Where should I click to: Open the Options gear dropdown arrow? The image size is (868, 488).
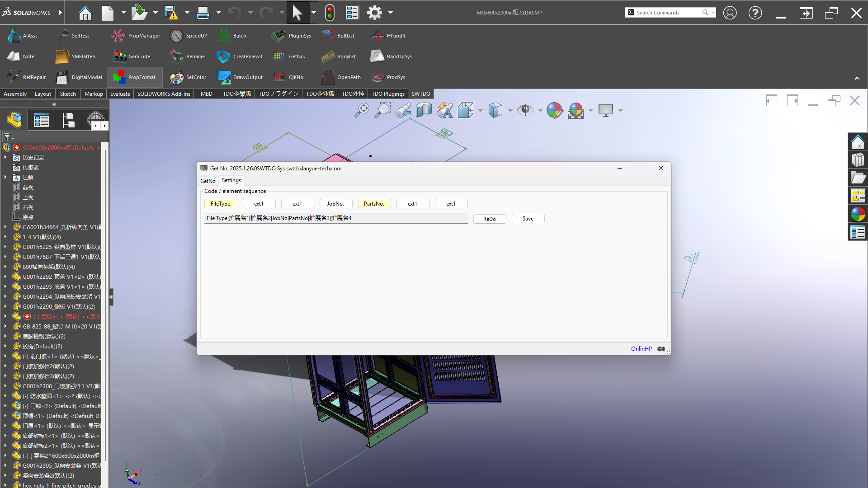pyautogui.click(x=391, y=13)
